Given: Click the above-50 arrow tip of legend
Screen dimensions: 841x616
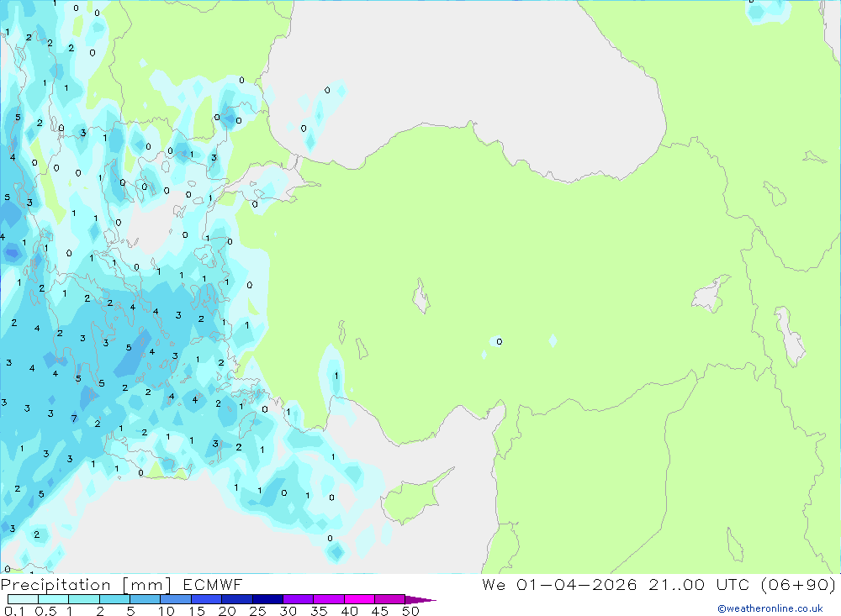Looking at the screenshot, I should pos(420,600).
